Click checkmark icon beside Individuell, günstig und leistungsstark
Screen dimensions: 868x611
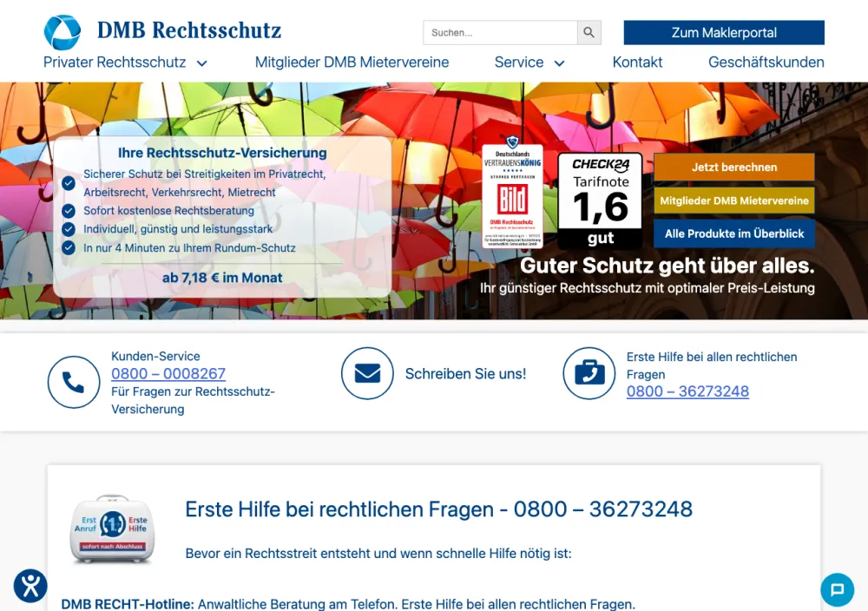[69, 229]
